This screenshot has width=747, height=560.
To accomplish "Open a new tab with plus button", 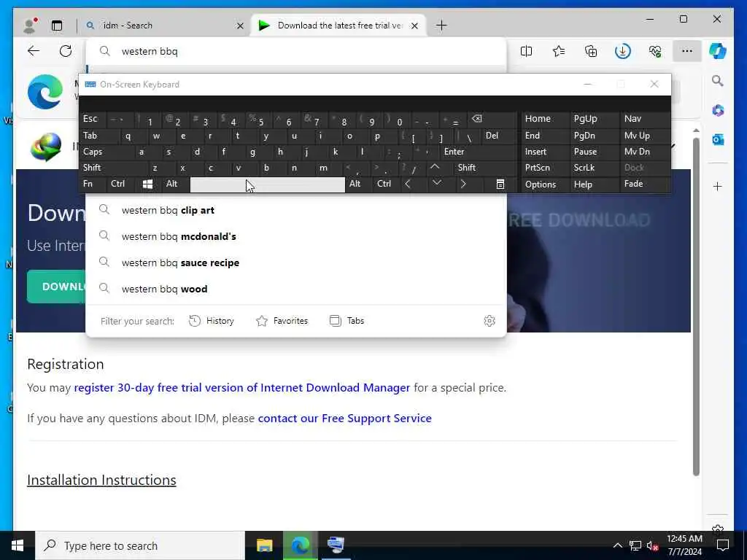I will coord(441,26).
